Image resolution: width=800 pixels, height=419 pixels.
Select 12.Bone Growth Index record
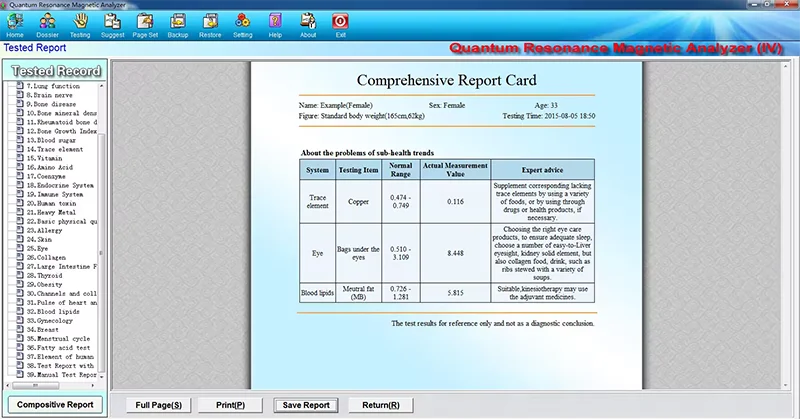(x=61, y=131)
